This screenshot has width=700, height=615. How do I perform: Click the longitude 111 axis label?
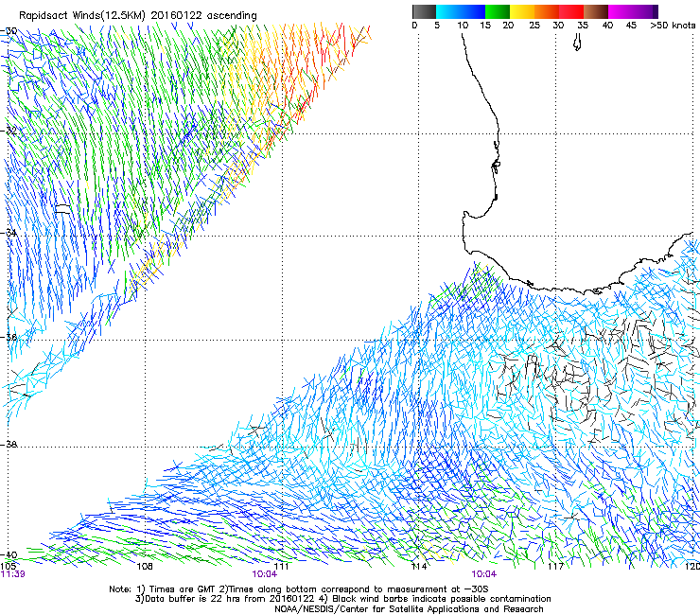click(281, 567)
